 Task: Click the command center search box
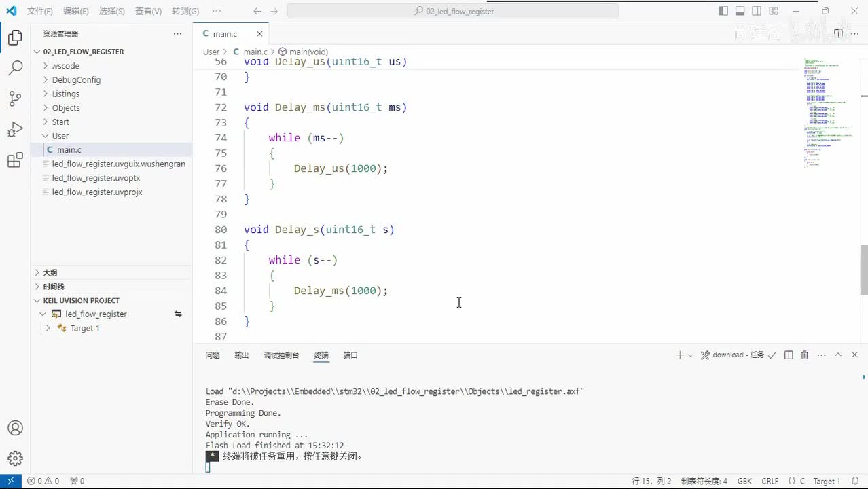click(453, 11)
